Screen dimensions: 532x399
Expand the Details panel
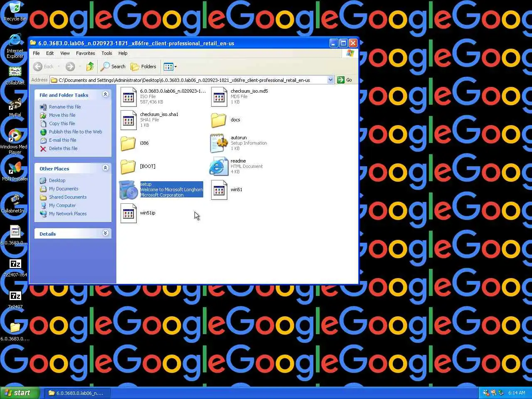tap(106, 233)
